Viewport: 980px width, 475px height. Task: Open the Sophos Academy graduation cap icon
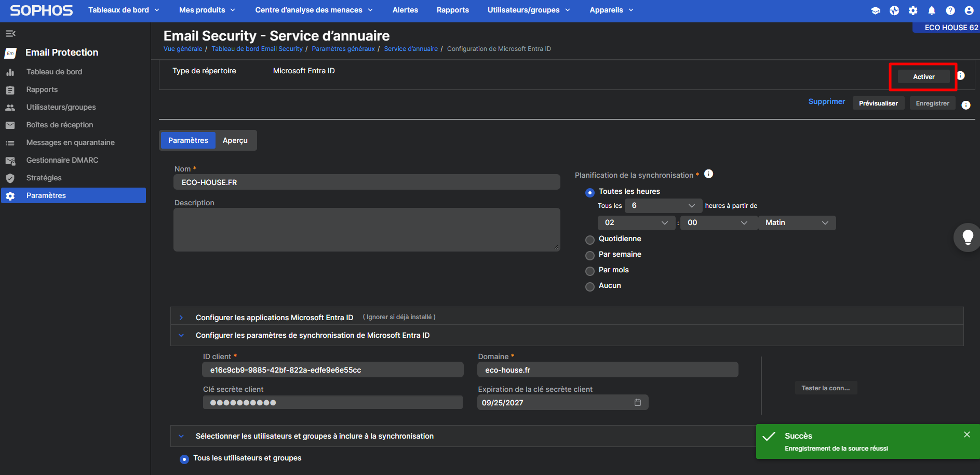pyautogui.click(x=876, y=10)
